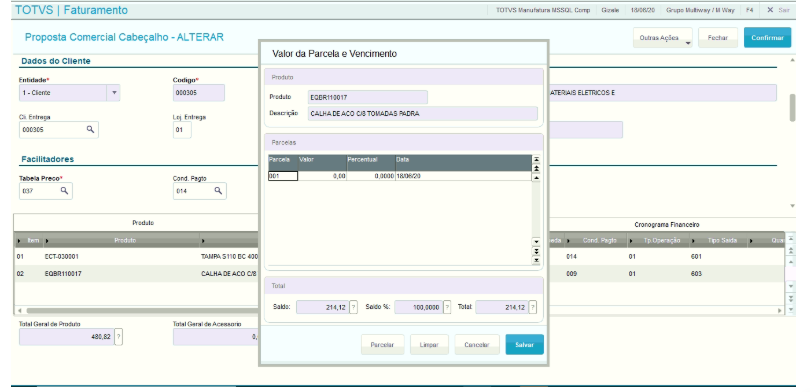Click single down arrow in product items grid
This screenshot has width=810, height=392.
click(790, 286)
